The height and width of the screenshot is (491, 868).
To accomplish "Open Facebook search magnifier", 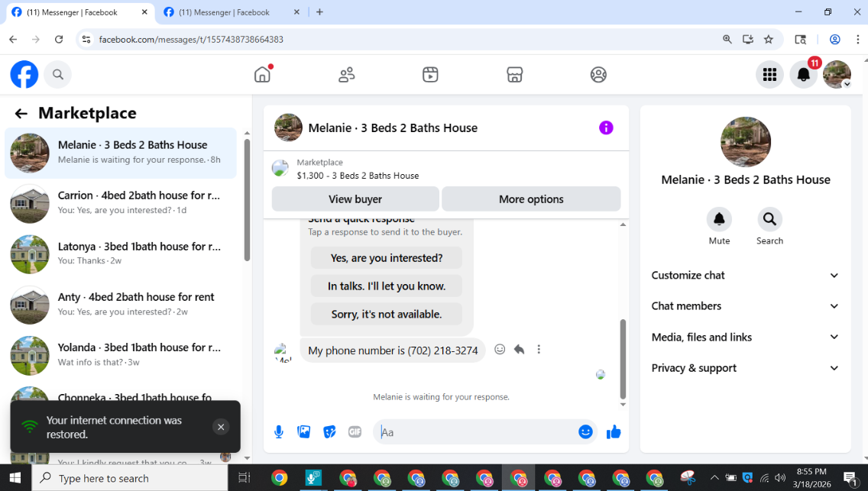I will [x=57, y=75].
